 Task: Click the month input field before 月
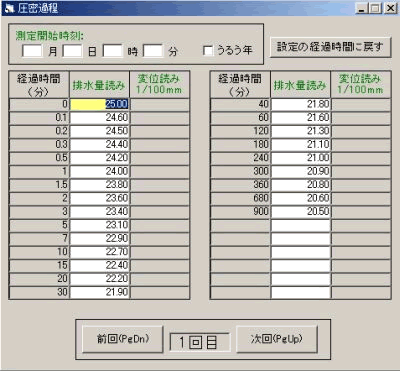[32, 51]
